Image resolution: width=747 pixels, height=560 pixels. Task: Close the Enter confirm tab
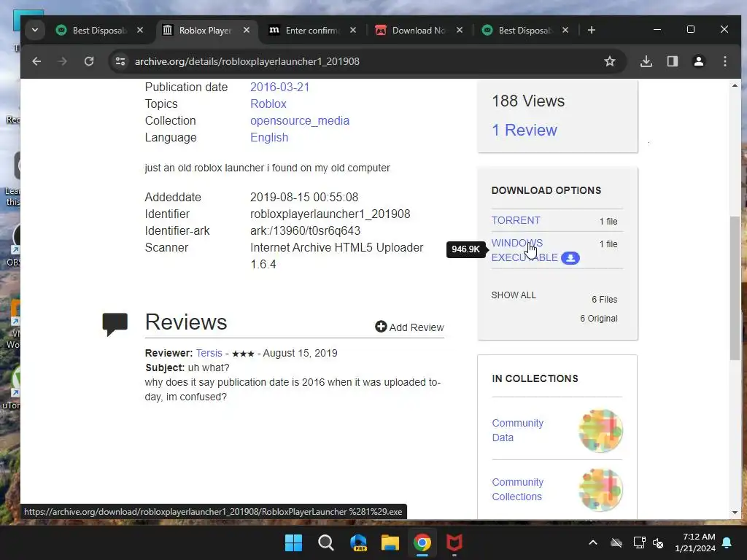pos(352,30)
